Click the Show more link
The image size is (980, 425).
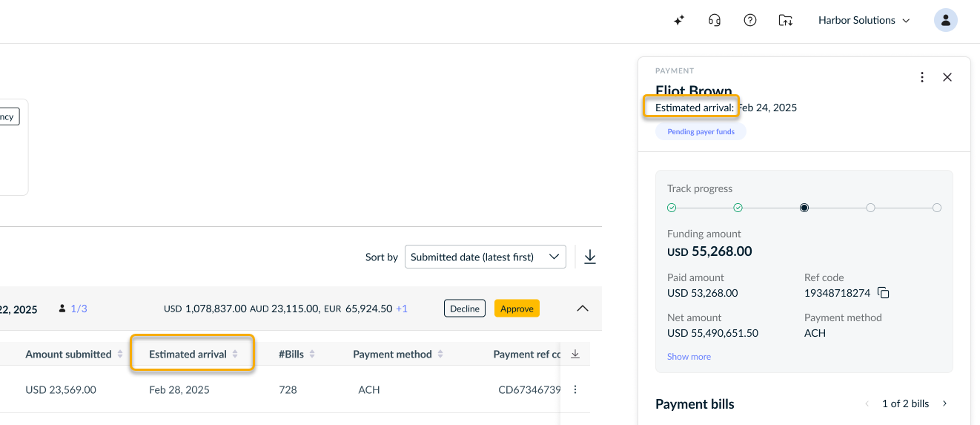tap(689, 357)
